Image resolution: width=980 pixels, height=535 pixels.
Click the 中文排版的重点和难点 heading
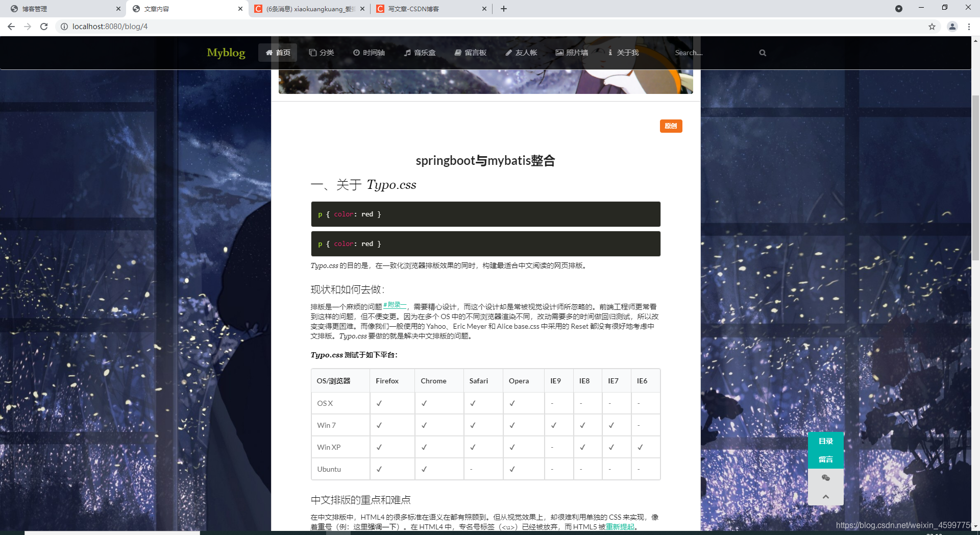click(360, 500)
